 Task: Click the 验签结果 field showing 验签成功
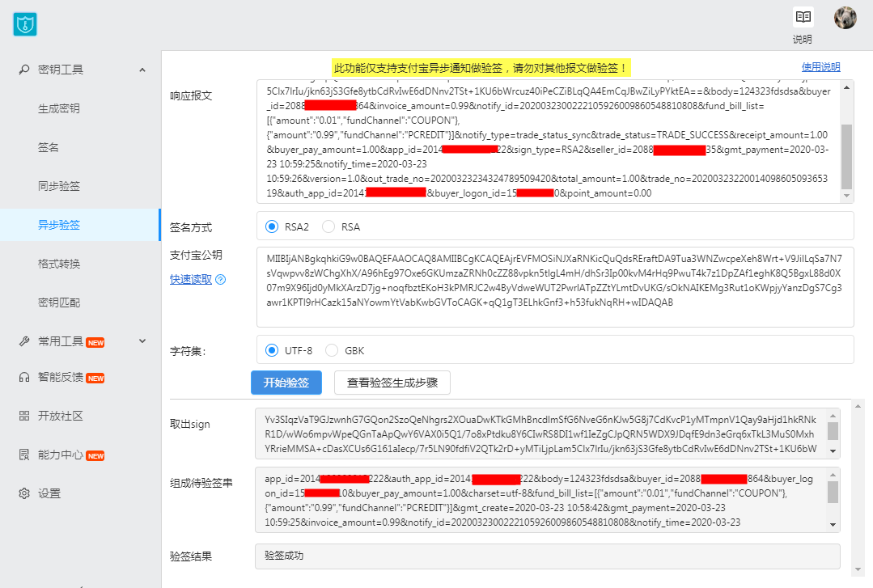(547, 556)
